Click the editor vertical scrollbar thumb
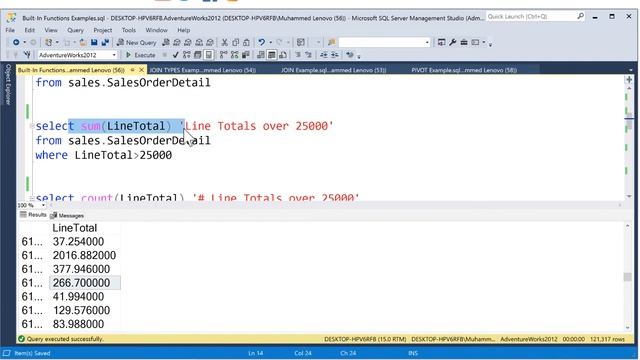This screenshot has width=640, height=360. click(629, 122)
